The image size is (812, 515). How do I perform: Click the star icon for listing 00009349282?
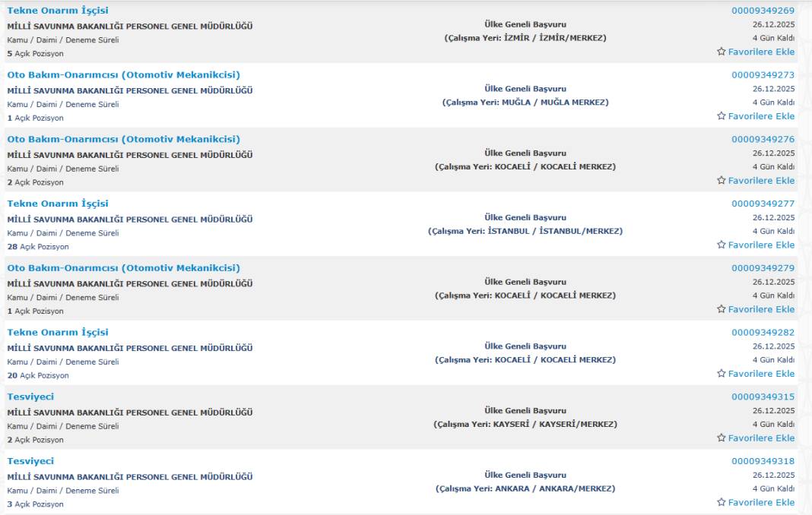(x=722, y=374)
